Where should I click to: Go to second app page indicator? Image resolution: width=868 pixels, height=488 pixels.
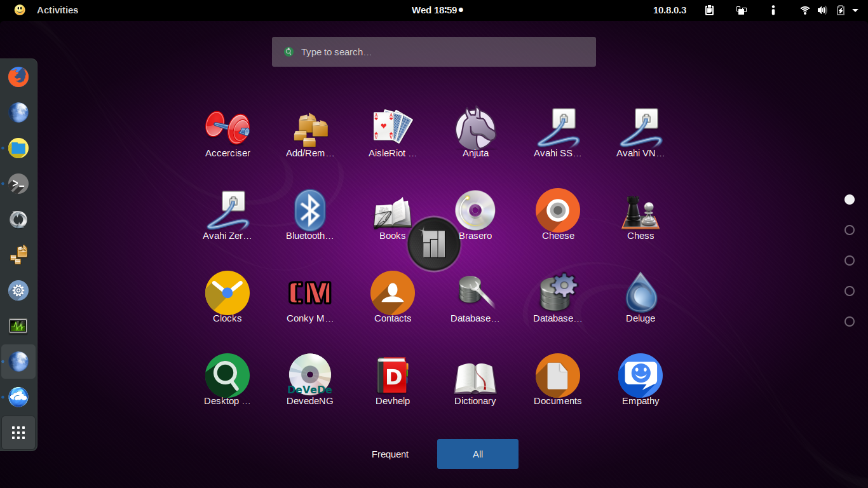[849, 230]
